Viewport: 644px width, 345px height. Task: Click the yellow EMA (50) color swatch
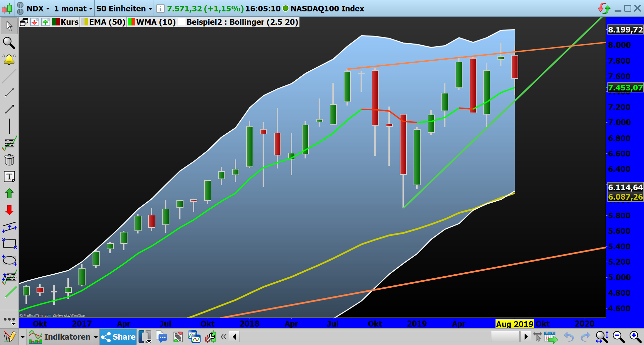pyautogui.click(x=87, y=22)
